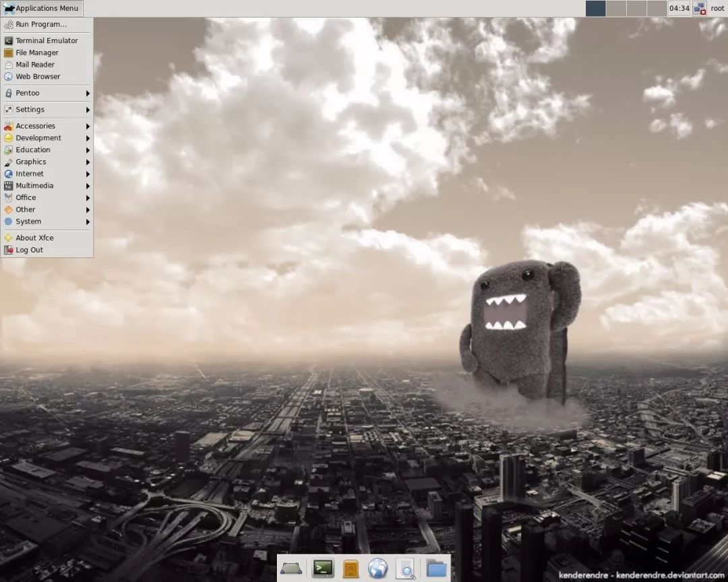Click the globe browser icon in the dock
Screen dimensions: 728x582
(377, 569)
